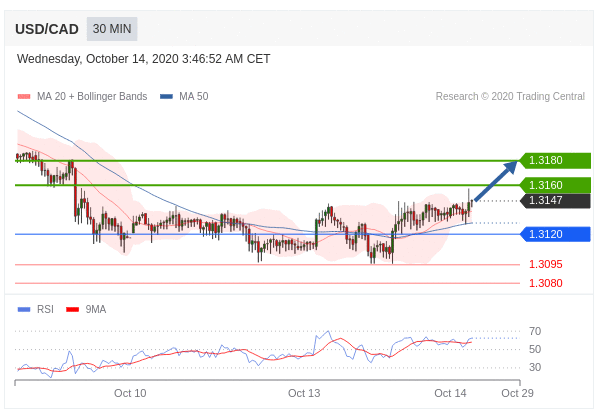Click the red 1.3095 support label
Viewport: 598px width, 415px height.
(x=545, y=264)
